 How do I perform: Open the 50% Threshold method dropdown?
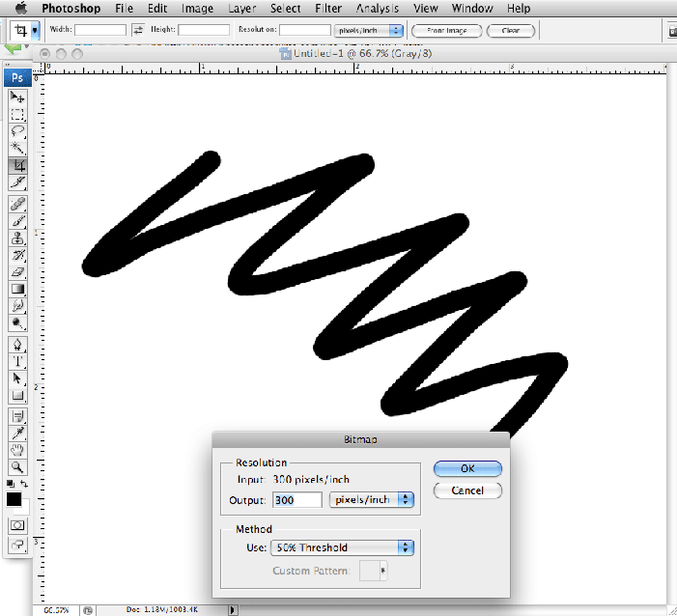[x=343, y=547]
